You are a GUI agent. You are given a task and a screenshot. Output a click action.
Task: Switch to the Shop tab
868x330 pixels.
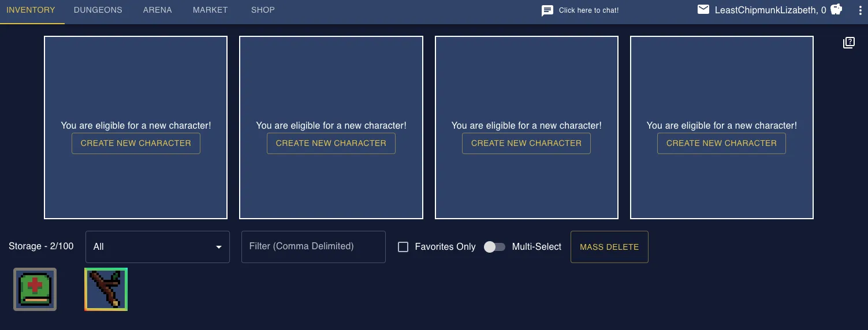pos(263,10)
